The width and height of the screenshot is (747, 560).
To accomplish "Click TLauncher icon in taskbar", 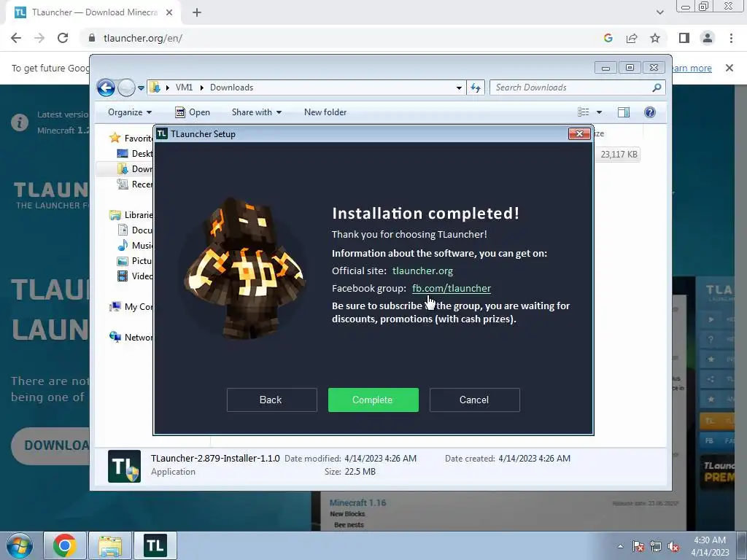I will point(155,545).
